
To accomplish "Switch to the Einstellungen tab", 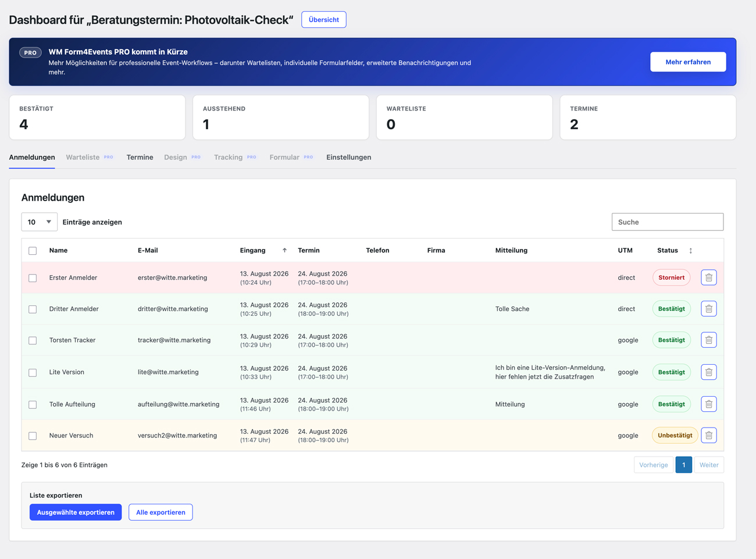I will tap(348, 157).
